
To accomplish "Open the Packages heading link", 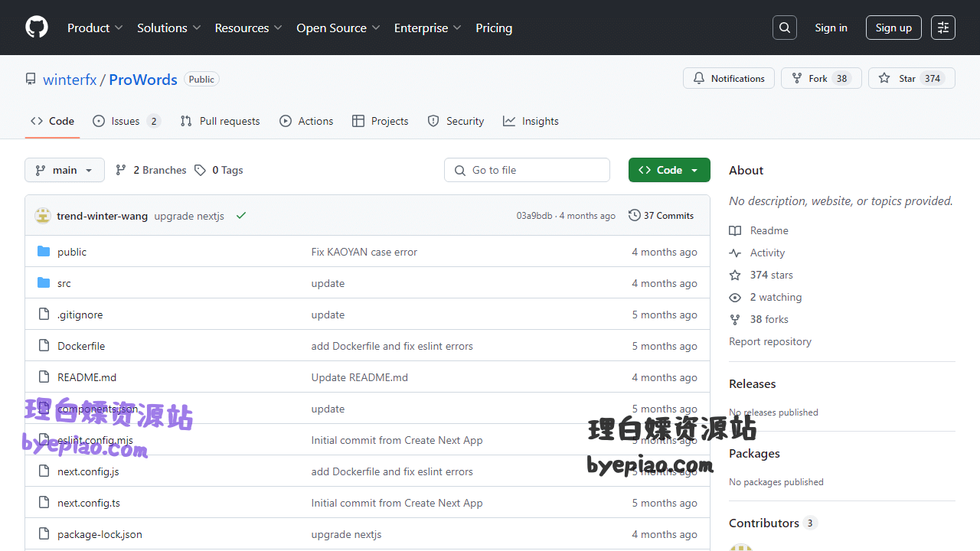I will coord(754,453).
